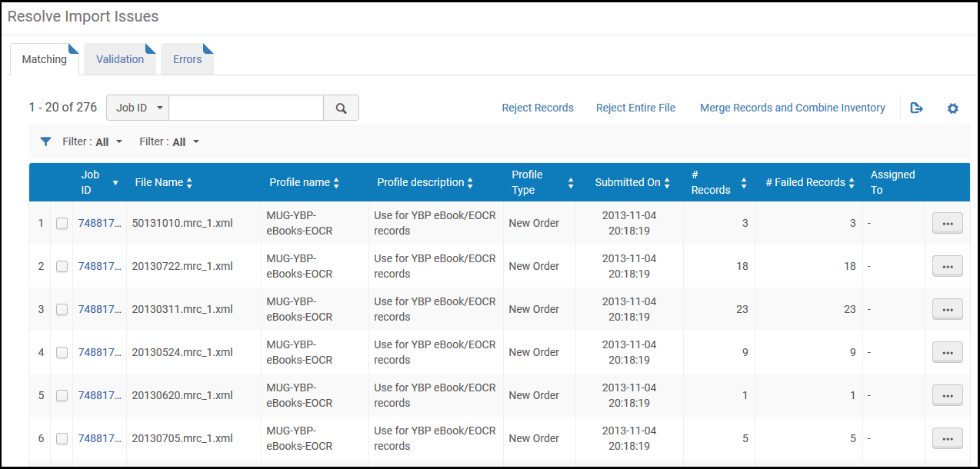980x469 pixels.
Task: Switch to the Errors tab
Action: [187, 59]
